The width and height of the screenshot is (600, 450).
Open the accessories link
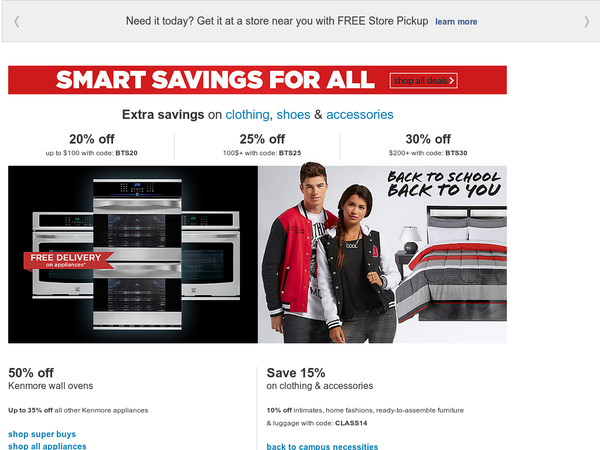(360, 114)
